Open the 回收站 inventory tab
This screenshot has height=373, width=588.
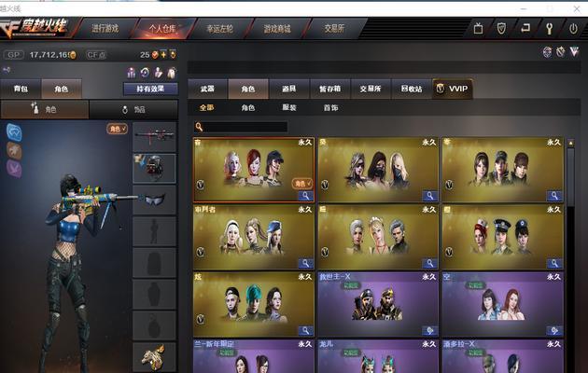(412, 89)
